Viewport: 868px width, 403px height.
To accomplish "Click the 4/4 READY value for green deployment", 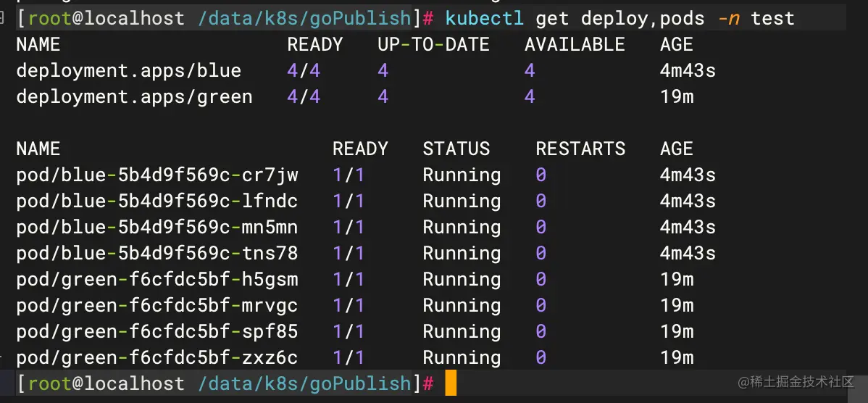I will coord(304,97).
